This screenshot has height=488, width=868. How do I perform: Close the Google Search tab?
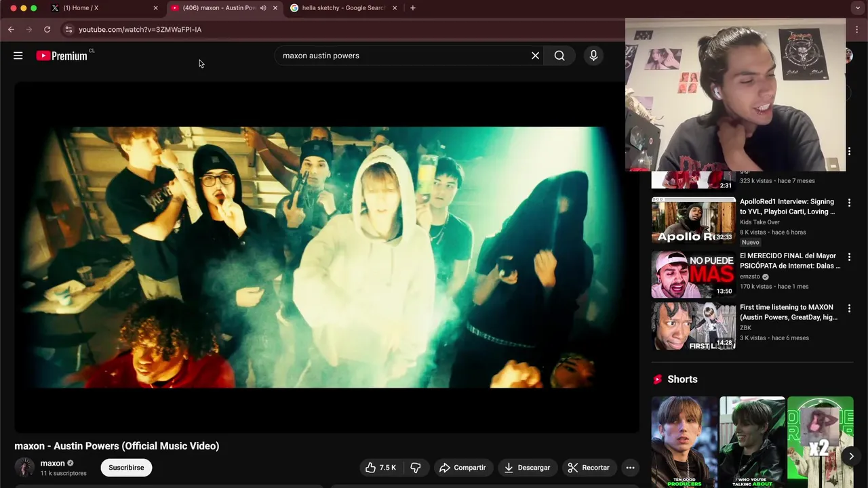pos(394,8)
